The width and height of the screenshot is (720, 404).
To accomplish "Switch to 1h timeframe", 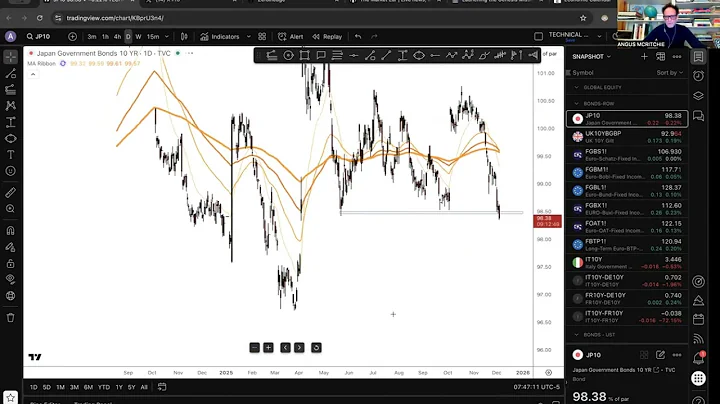I will (105, 37).
